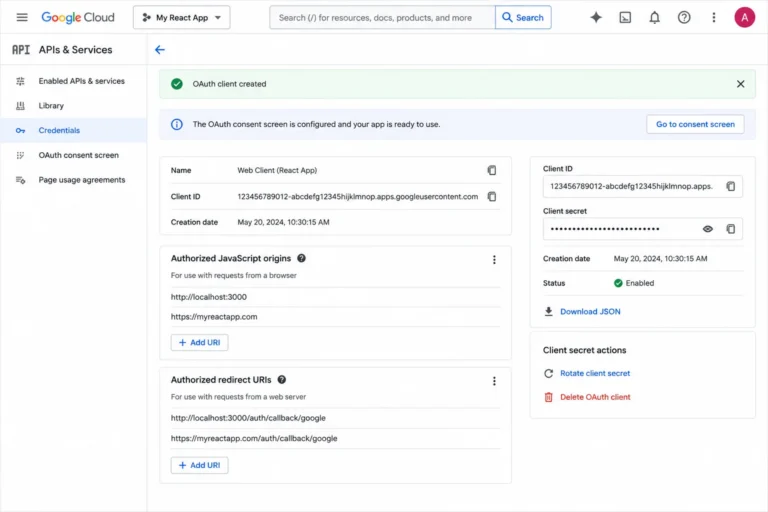Open OAuth consent screen in sidebar
This screenshot has width=768, height=512.
[78, 155]
